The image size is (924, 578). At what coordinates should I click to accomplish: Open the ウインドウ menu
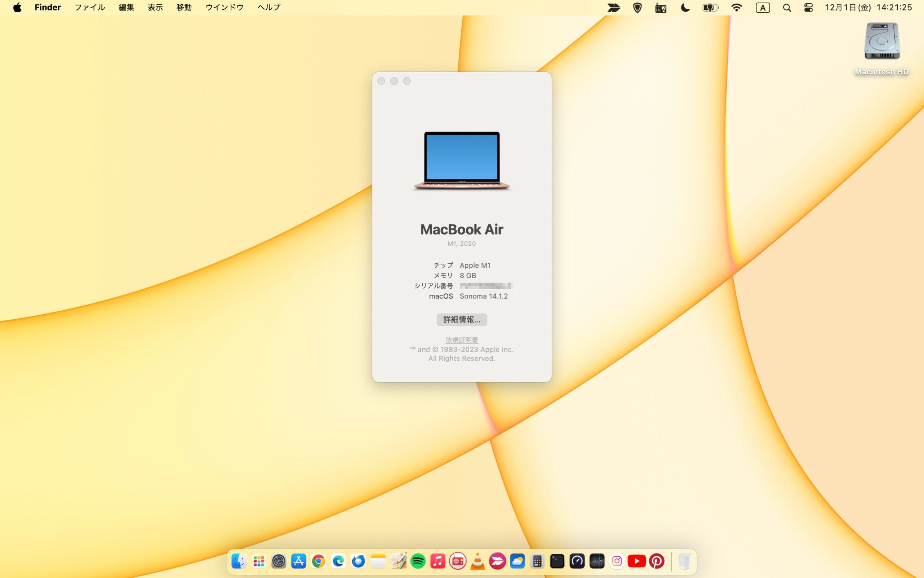(x=225, y=8)
